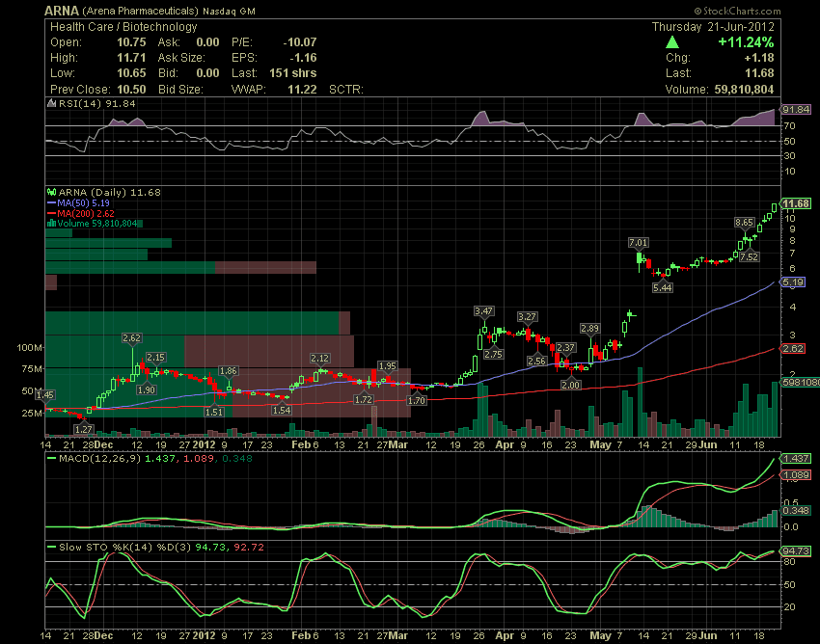
Task: Click the 2.56 price label
Action: point(536,361)
